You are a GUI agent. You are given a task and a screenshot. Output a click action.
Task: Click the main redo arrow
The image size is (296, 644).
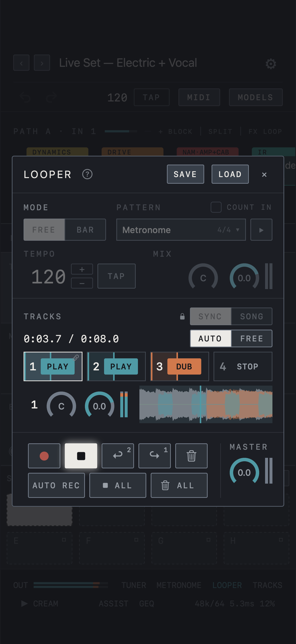point(52,97)
